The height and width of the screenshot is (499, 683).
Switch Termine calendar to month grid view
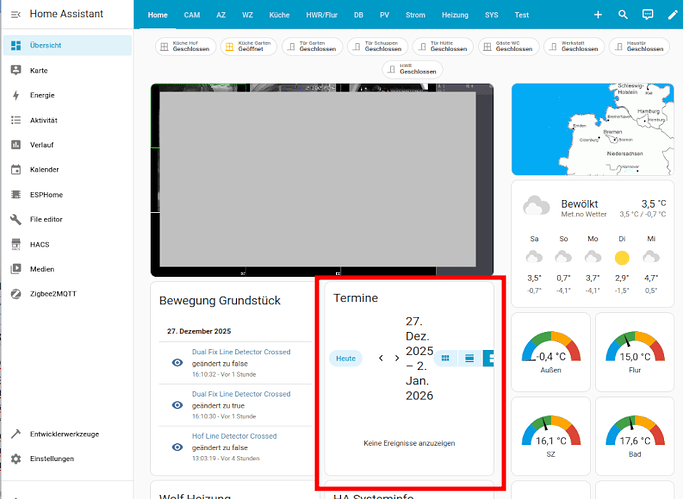pos(445,358)
